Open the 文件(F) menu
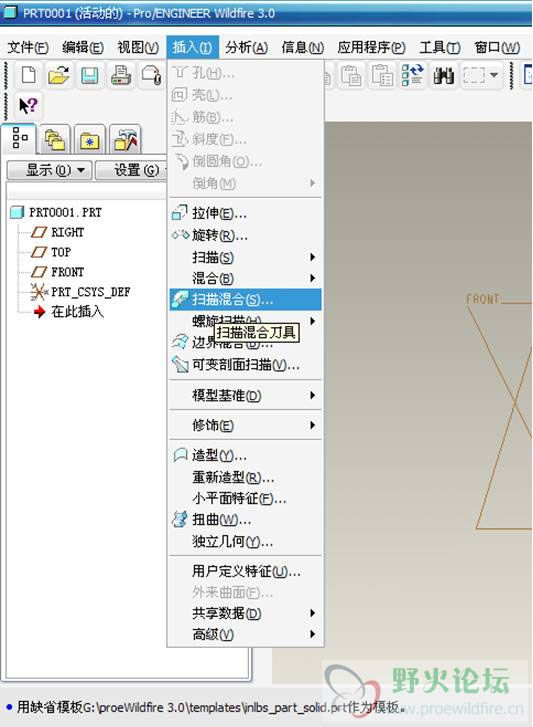 click(x=28, y=47)
